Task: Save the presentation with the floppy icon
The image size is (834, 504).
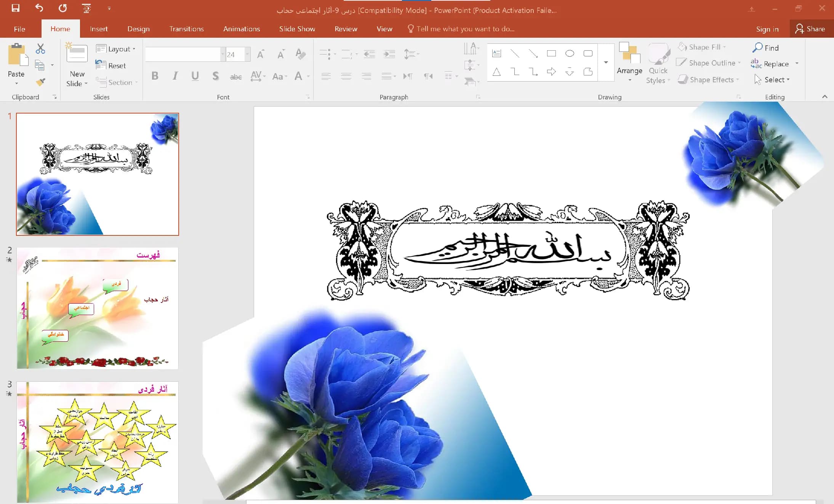Action: coord(16,8)
